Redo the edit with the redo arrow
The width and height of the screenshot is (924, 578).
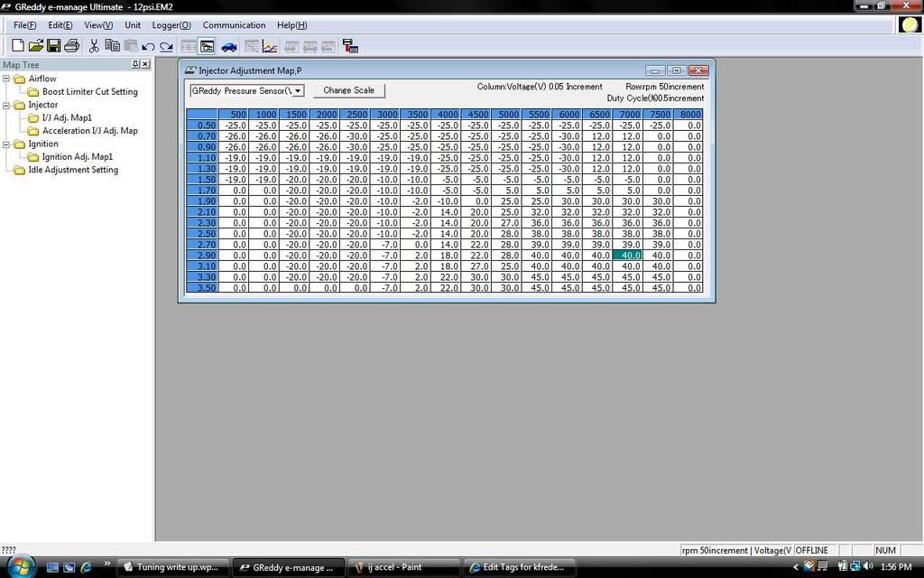coord(167,47)
